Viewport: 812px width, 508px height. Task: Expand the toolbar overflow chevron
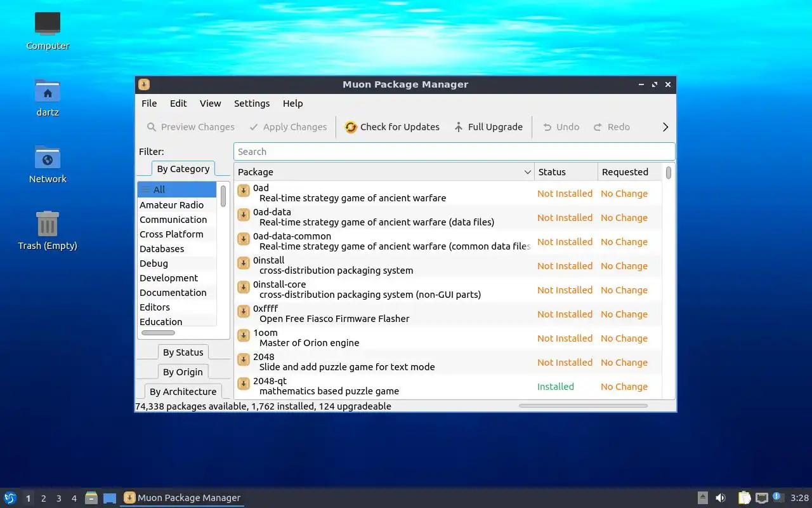click(665, 127)
